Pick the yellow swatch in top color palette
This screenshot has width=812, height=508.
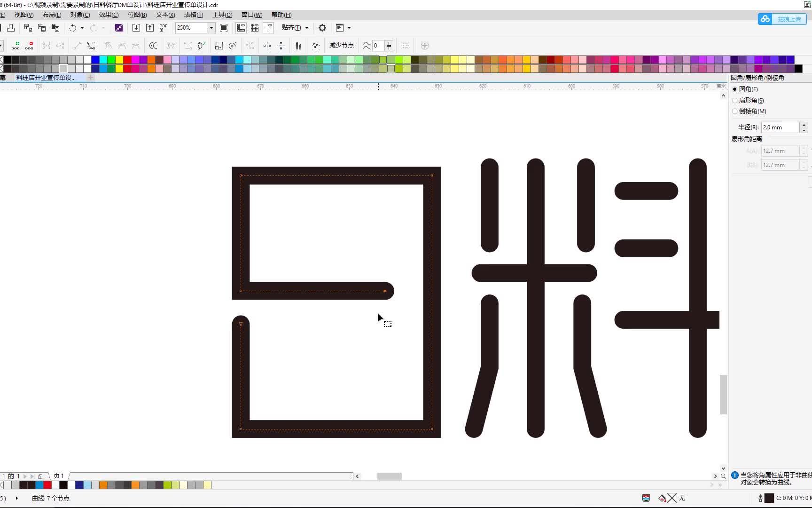[x=119, y=60]
